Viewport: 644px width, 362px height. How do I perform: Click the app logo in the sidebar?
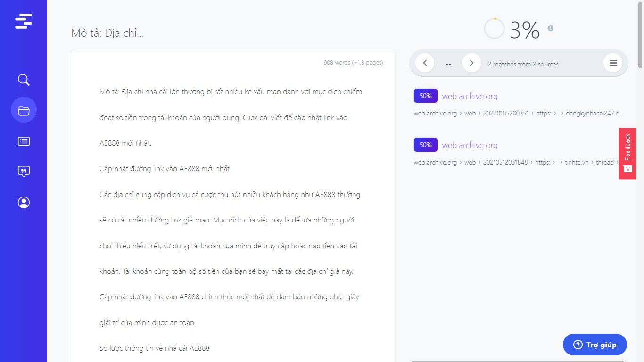24,21
